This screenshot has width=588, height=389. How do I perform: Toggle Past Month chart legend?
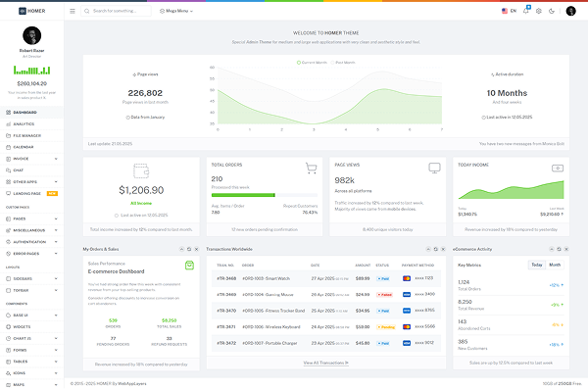coord(343,63)
